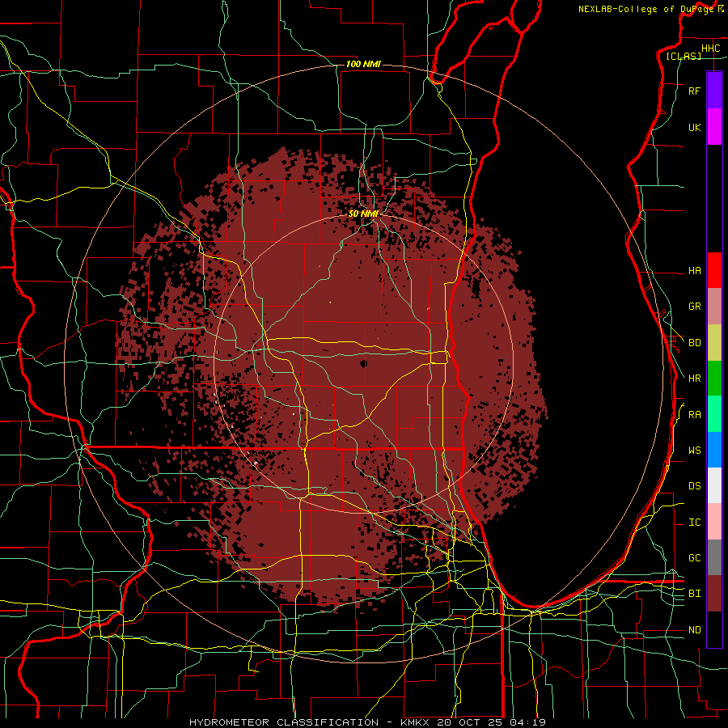Click the 'RF' legend label text
Image resolution: width=728 pixels, height=728 pixels.
tap(694, 91)
